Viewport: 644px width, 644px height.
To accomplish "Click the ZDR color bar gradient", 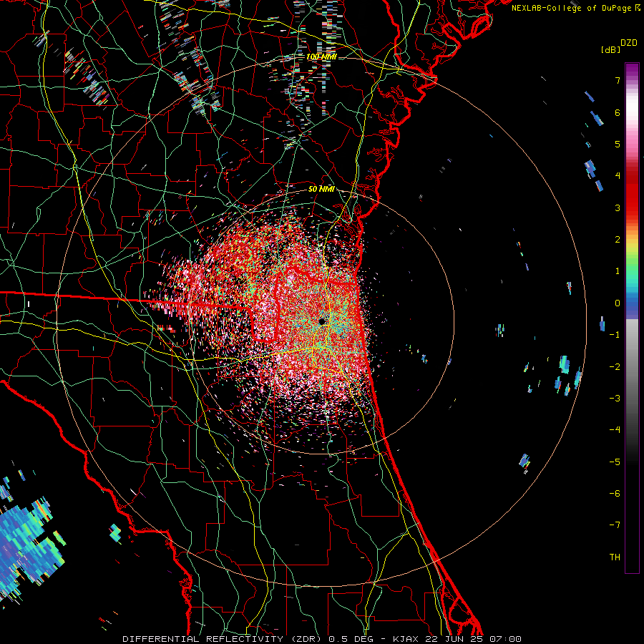I will coord(632,318).
